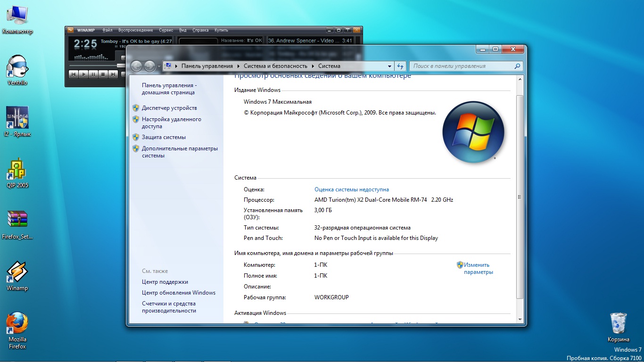Open Дополнительные параметры системы

point(180,152)
